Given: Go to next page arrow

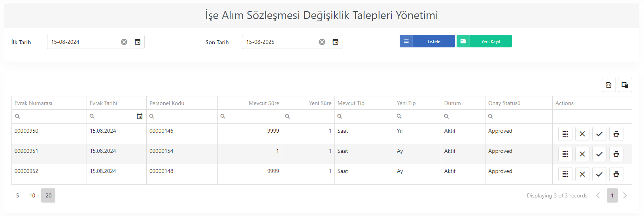Looking at the screenshot, I should (625, 195).
